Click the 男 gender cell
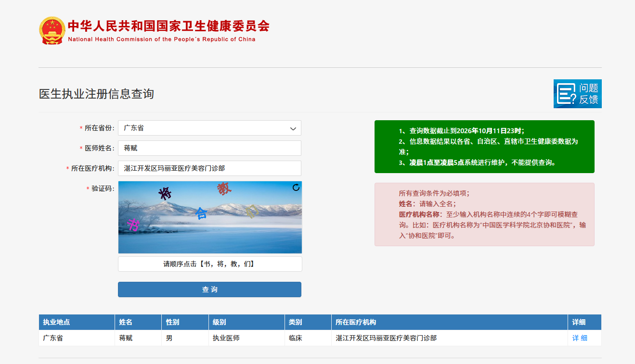 click(185, 338)
